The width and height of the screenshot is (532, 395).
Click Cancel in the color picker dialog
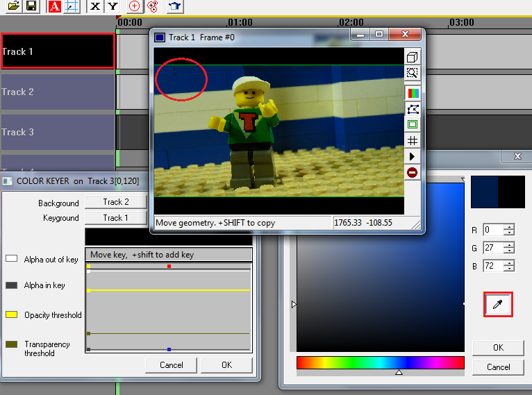click(x=498, y=367)
